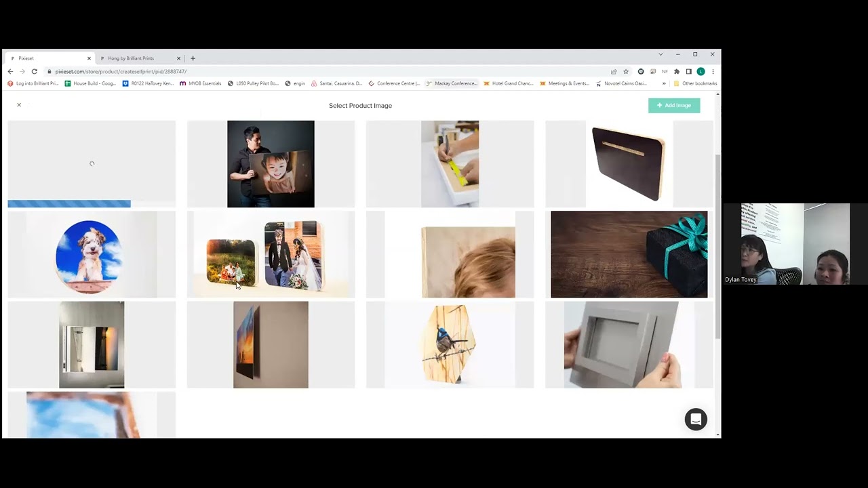The image size is (868, 488).
Task: Go back to the previous page
Action: tap(10, 71)
